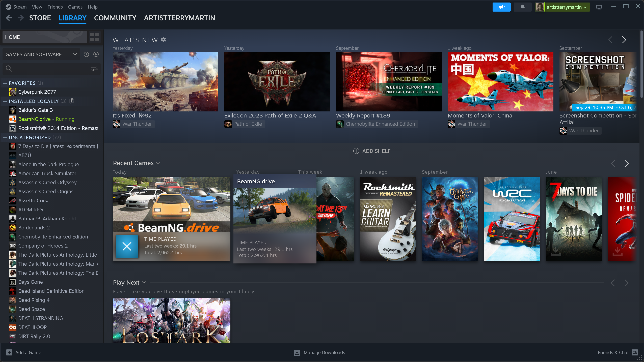
Task: Click the Add a Game plus icon
Action: coord(9,352)
